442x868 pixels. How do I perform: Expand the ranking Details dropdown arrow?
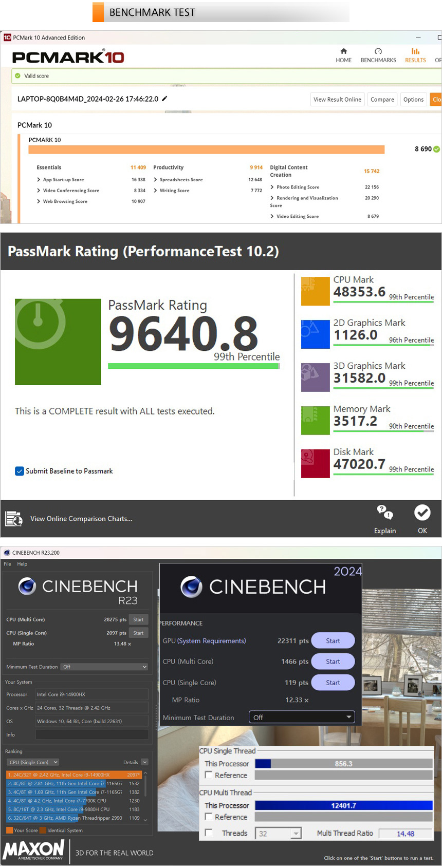[x=144, y=762]
